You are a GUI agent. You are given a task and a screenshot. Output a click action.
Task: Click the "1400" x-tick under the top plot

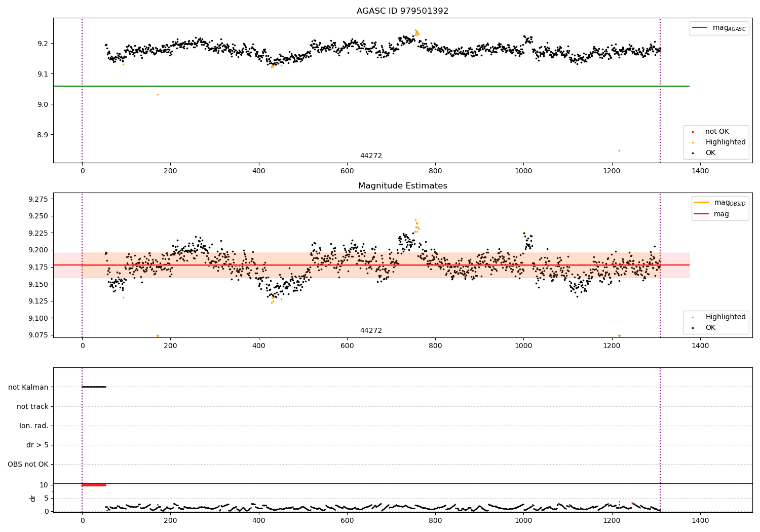tap(700, 171)
